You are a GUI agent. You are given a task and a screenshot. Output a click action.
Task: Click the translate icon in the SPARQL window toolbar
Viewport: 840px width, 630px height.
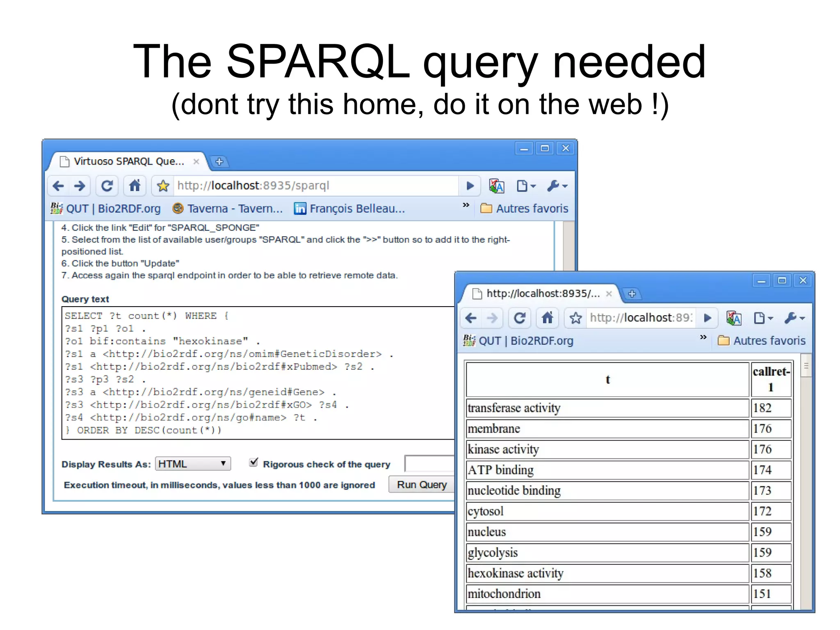(496, 186)
